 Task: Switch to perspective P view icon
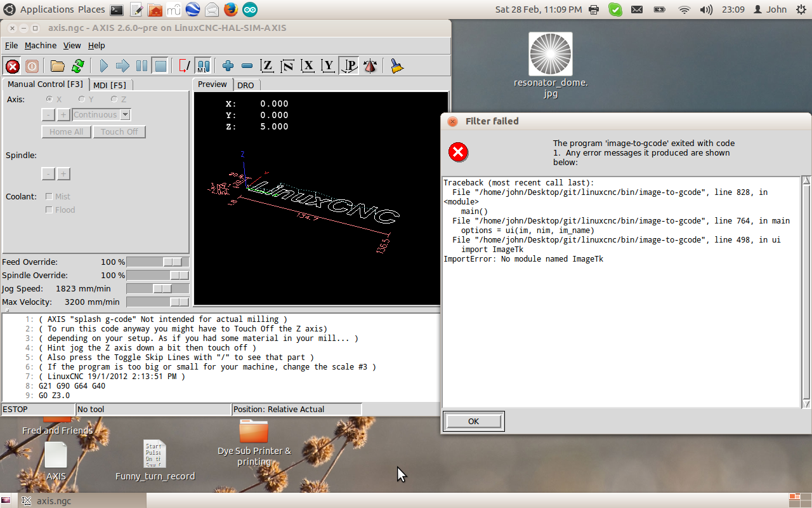[x=348, y=66]
